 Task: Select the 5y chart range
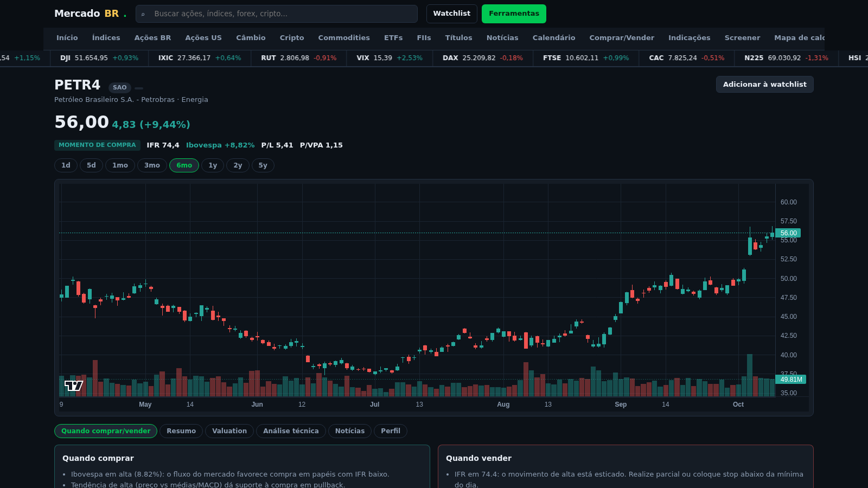tap(263, 165)
